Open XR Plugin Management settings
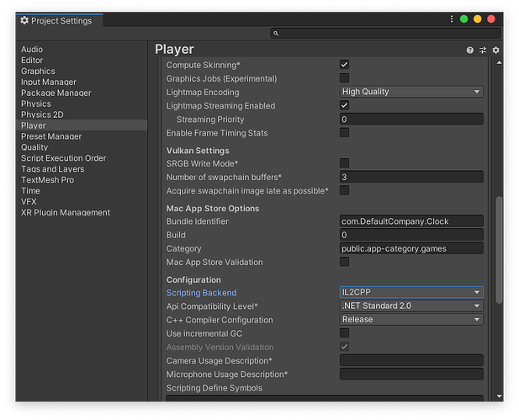The height and width of the screenshot is (420, 519). pyautogui.click(x=66, y=213)
